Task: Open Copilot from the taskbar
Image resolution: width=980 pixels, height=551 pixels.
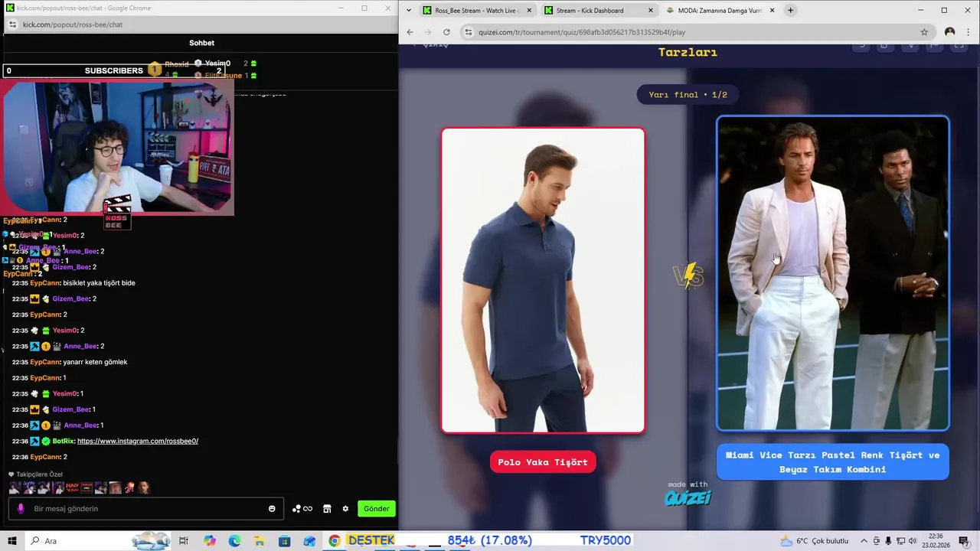Action: click(210, 541)
